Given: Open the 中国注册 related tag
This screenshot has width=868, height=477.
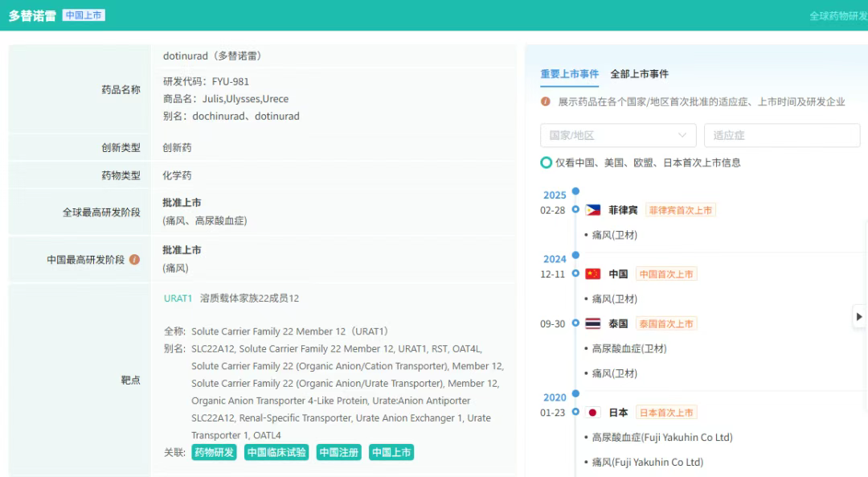Looking at the screenshot, I should pos(338,453).
